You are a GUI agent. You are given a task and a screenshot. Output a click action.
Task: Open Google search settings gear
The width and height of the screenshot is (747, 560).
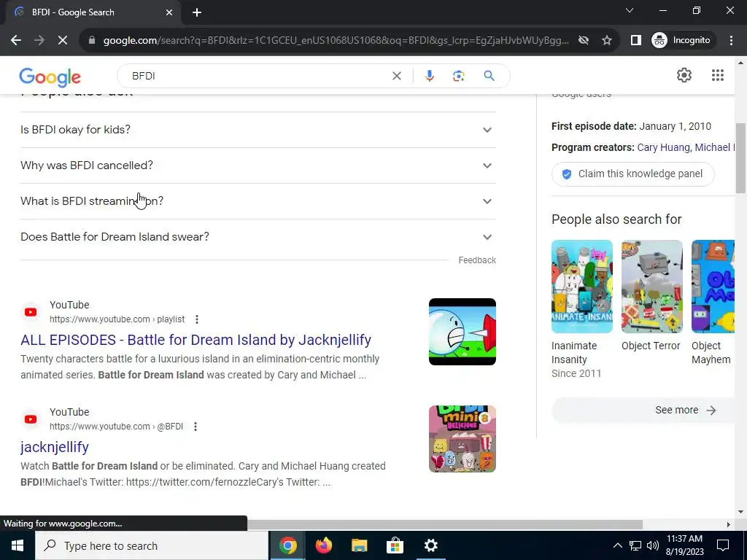click(x=684, y=75)
